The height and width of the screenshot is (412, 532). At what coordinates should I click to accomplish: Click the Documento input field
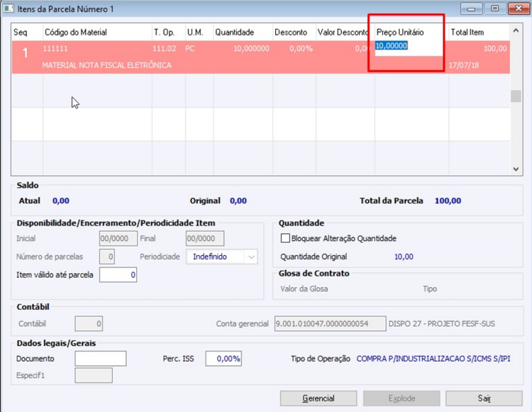[x=101, y=358]
